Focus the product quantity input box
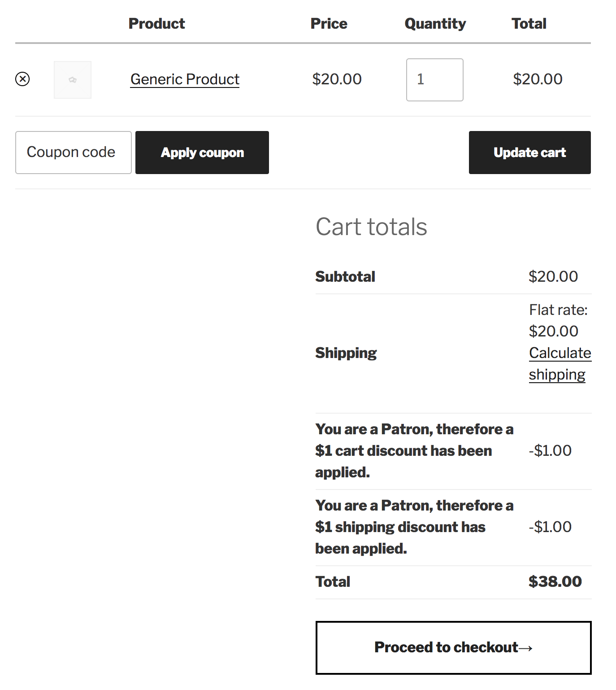616x690 pixels. (434, 80)
